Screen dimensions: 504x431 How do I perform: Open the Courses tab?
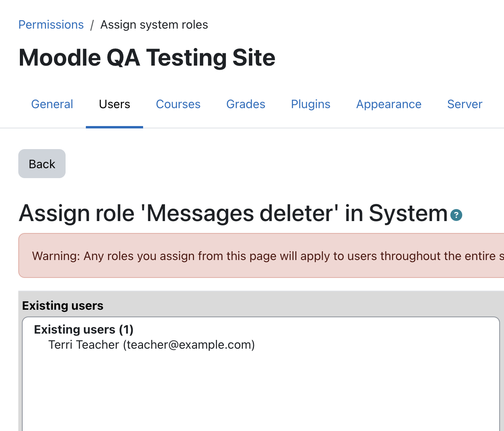(x=178, y=104)
